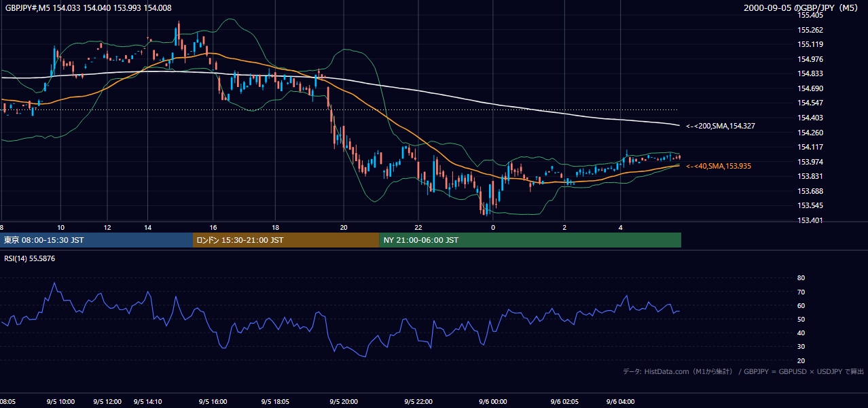Click the RSI(14) 55.5876 indicator label
This screenshot has height=408, width=868.
[x=30, y=258]
